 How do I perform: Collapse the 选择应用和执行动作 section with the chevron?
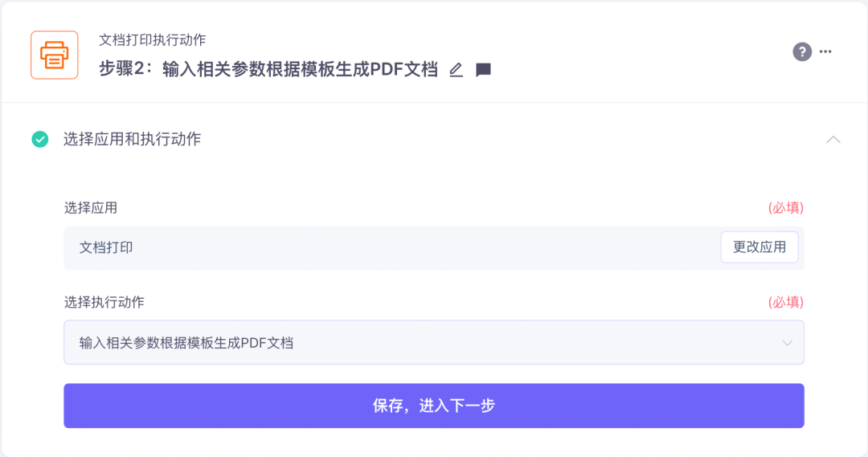coord(833,140)
